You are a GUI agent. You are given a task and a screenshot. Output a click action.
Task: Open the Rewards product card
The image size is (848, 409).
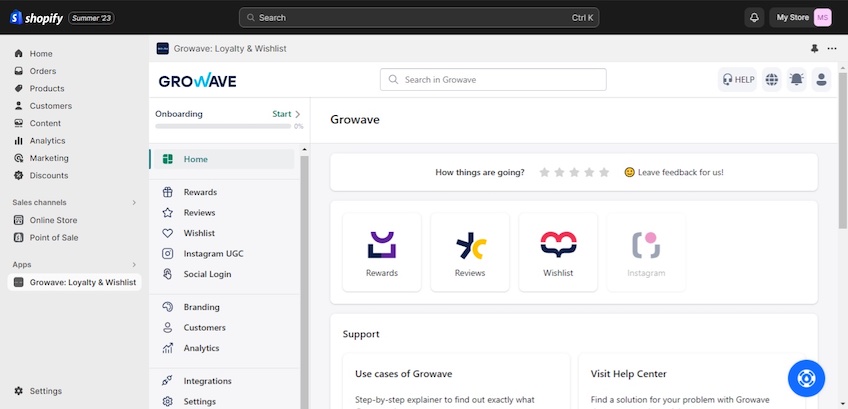382,252
